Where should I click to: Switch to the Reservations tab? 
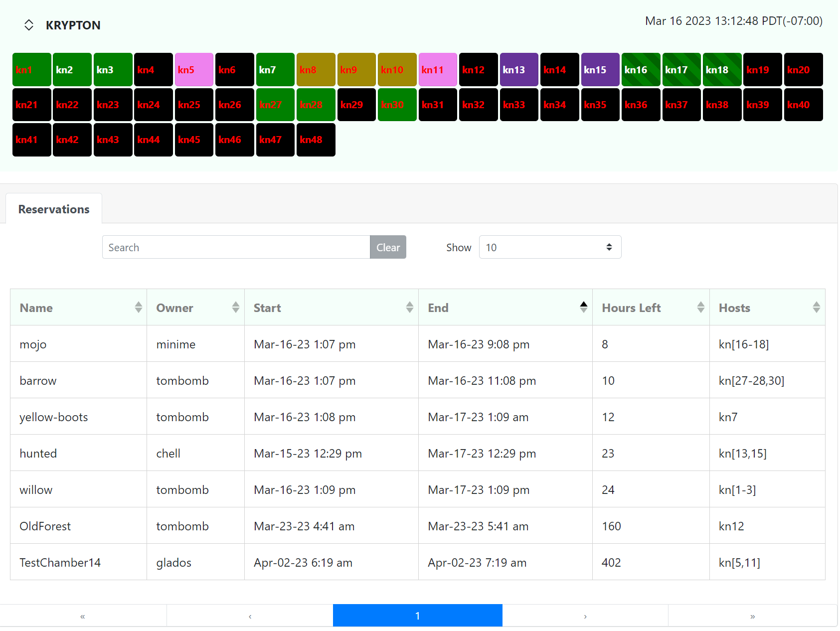click(x=54, y=209)
